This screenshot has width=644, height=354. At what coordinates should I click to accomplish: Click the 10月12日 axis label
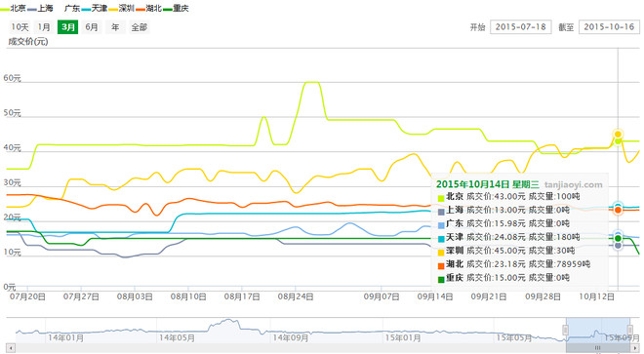(x=596, y=296)
